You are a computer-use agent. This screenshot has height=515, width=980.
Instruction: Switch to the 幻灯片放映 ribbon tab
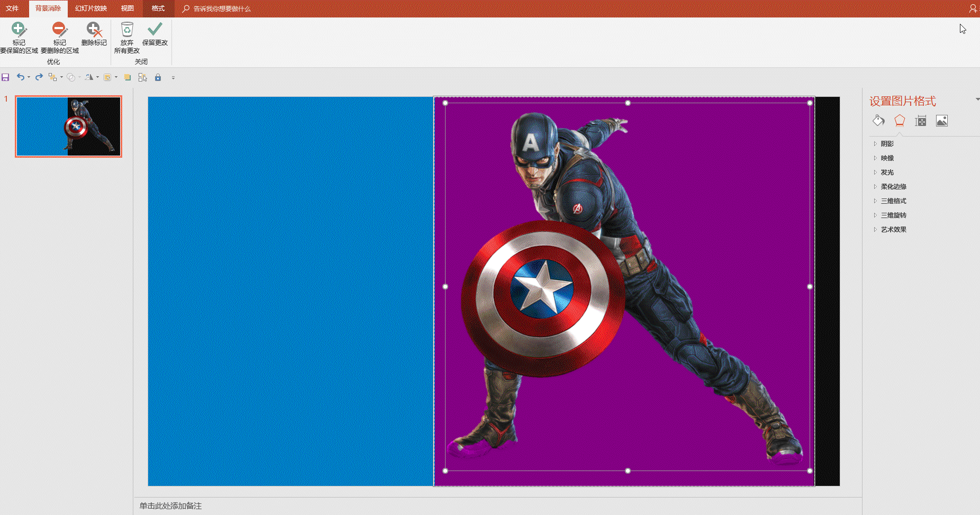91,8
